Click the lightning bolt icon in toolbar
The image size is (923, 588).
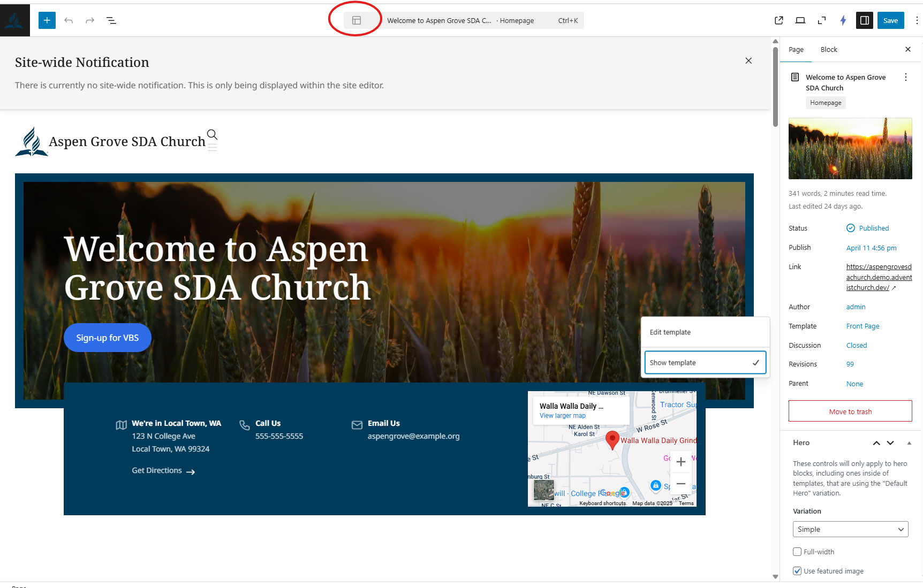843,20
